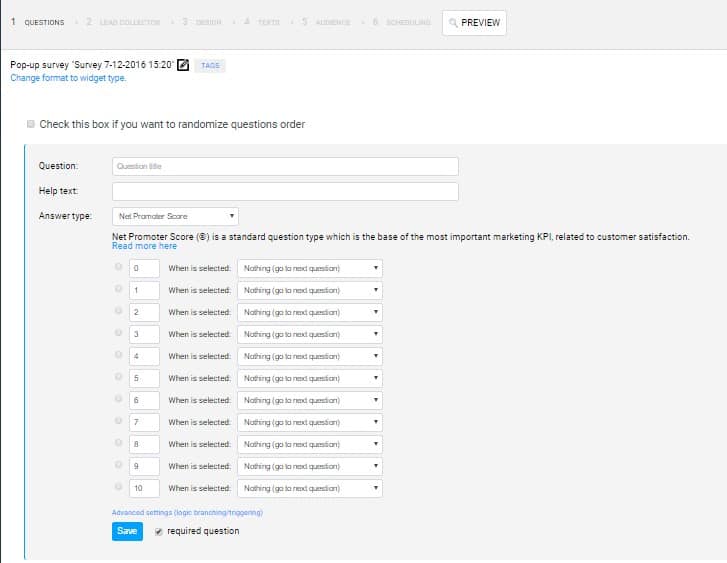Click the Help text input field
Image resolution: width=727 pixels, height=563 pixels.
[285, 191]
